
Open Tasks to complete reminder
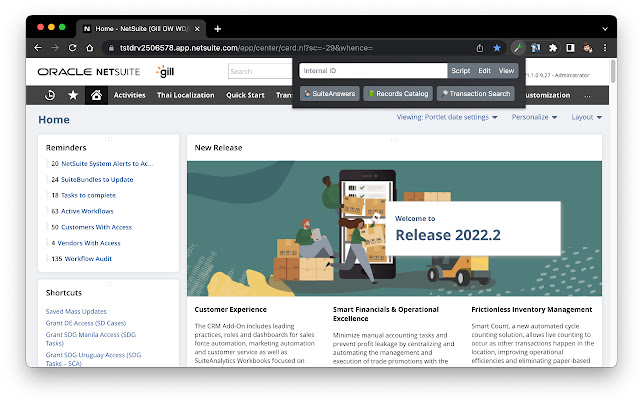89,196
